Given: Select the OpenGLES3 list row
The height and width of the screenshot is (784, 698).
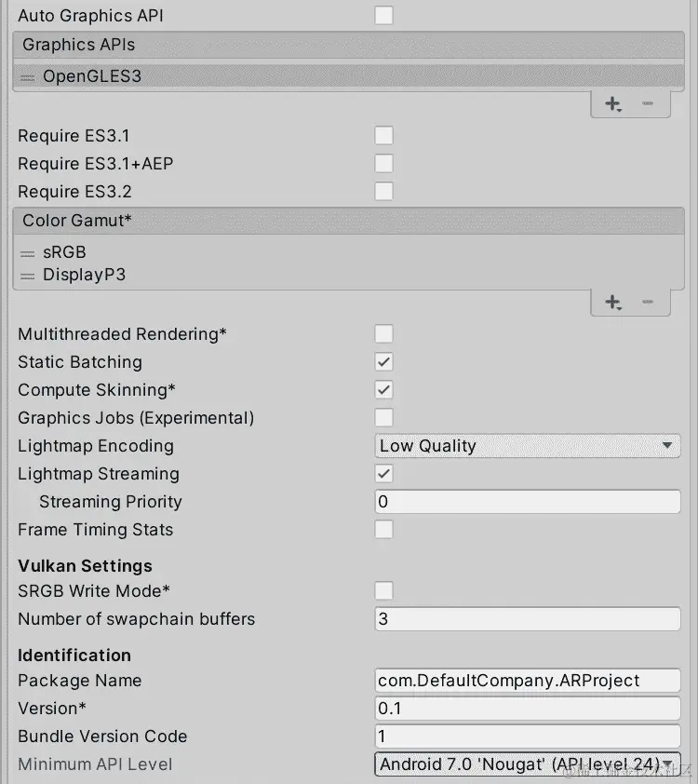Looking at the screenshot, I should 348,76.
